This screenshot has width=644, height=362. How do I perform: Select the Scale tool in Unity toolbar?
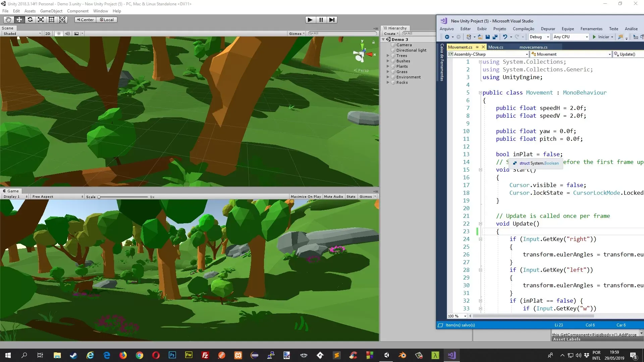pos(41,20)
